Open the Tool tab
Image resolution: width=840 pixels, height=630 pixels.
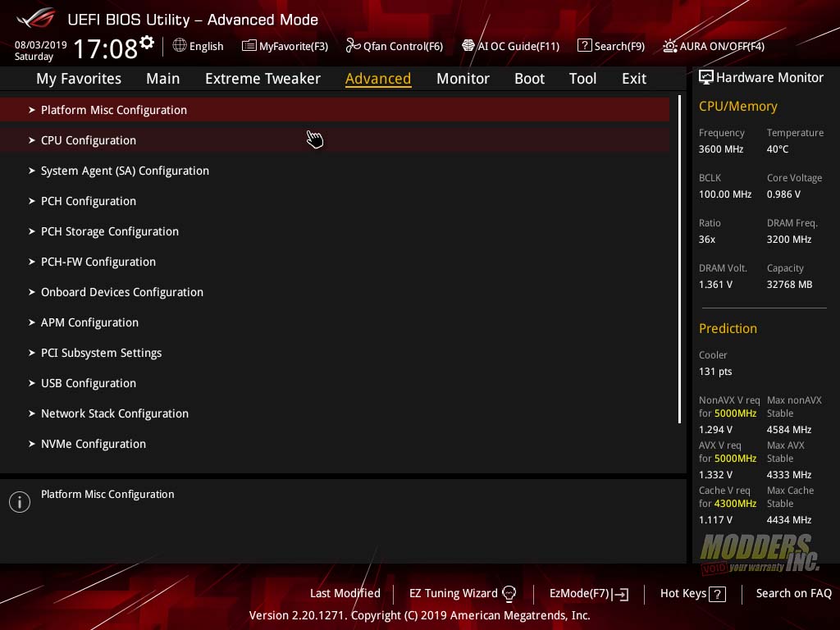pos(583,79)
